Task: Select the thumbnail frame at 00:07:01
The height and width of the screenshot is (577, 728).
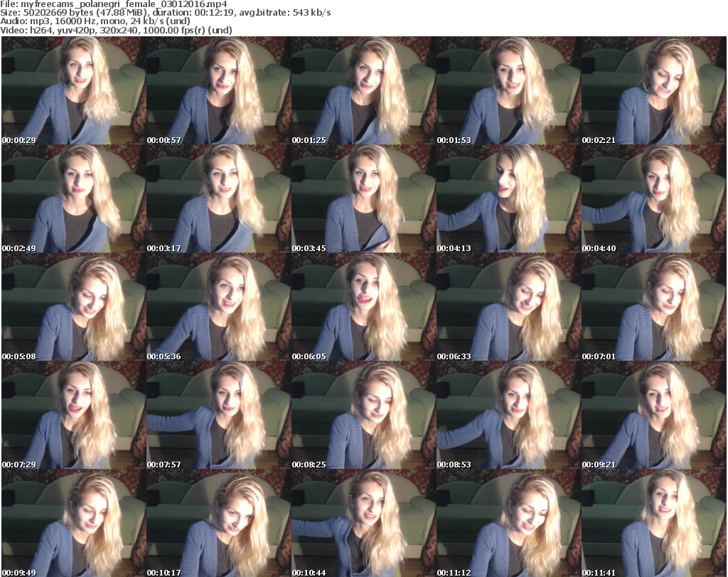Action: (653, 307)
